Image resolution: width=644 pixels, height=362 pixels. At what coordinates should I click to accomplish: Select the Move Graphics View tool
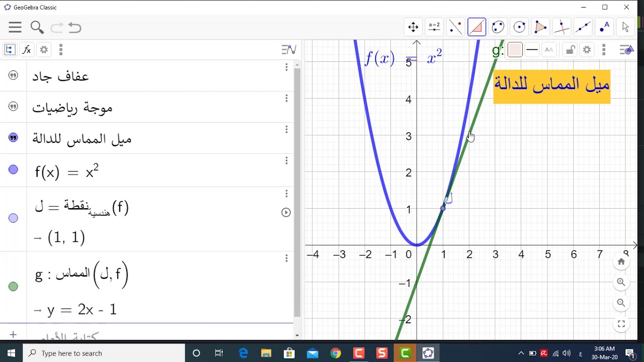click(413, 27)
